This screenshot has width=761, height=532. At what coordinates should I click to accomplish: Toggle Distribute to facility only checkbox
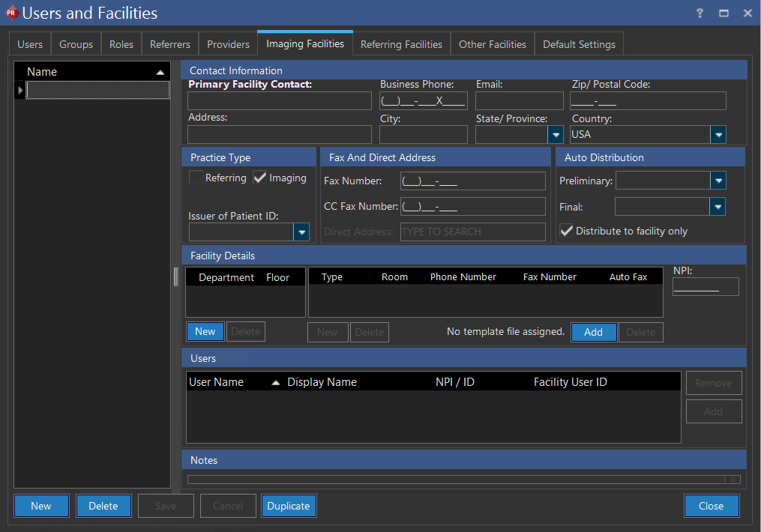[x=567, y=231]
